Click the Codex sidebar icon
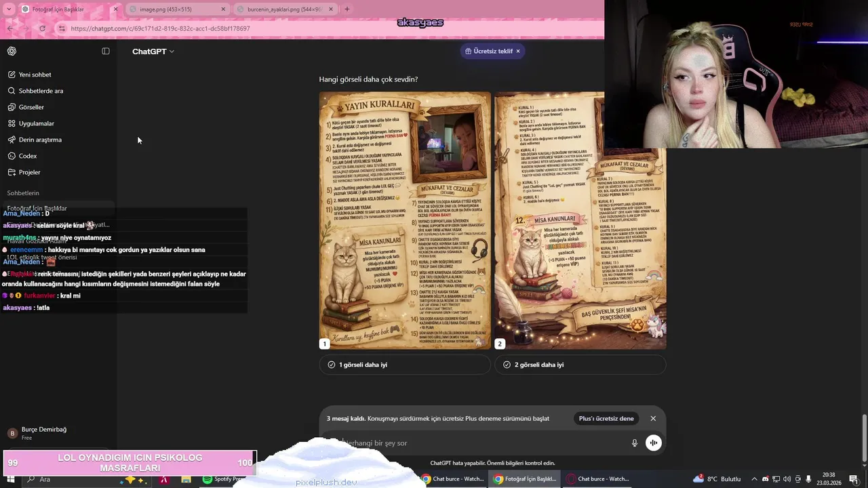The image size is (868, 488). (12, 156)
